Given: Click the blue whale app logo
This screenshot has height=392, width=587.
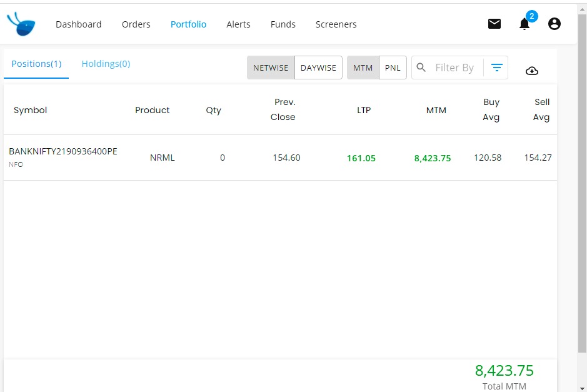Looking at the screenshot, I should coord(21,24).
